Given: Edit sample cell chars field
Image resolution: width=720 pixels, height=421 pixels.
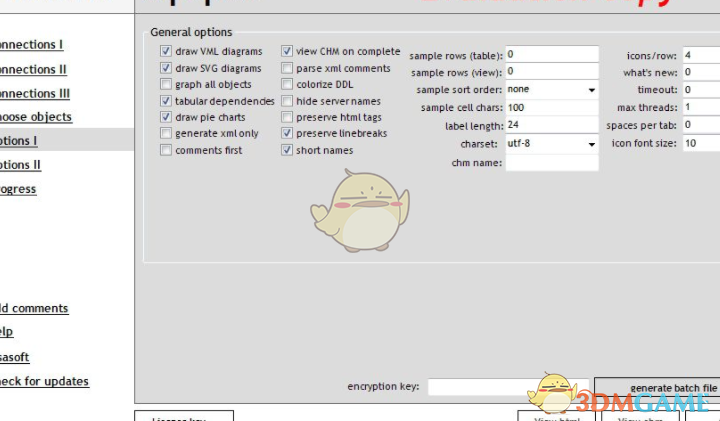Looking at the screenshot, I should click(x=552, y=108).
